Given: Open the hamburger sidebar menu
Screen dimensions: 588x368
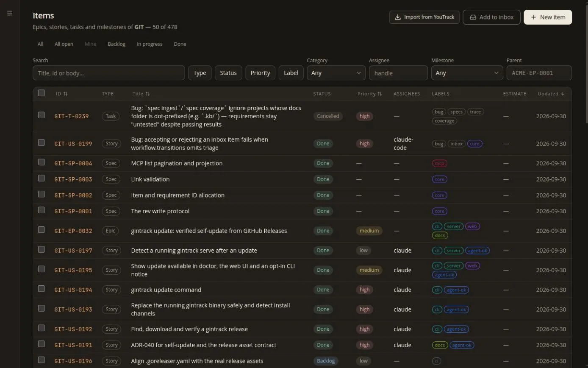Looking at the screenshot, I should [x=10, y=13].
